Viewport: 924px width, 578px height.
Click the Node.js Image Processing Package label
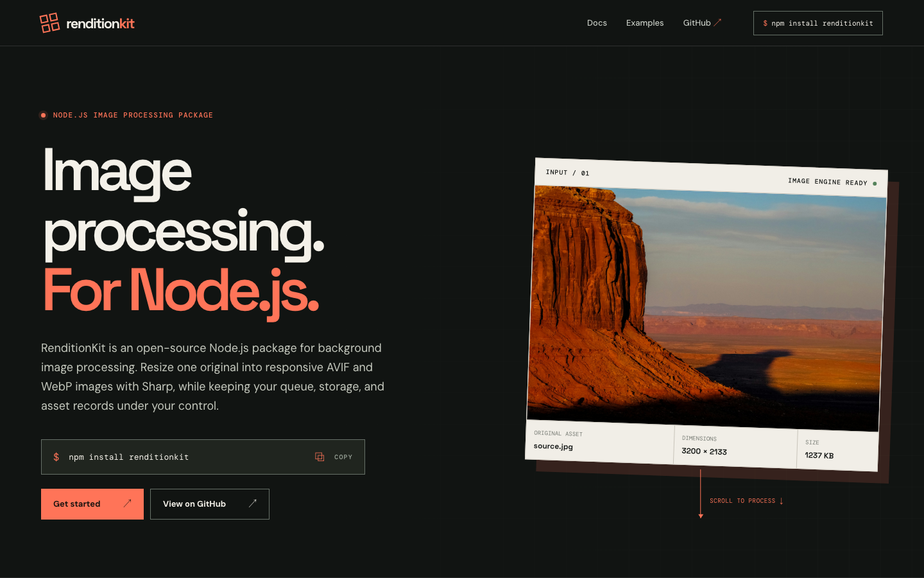(133, 116)
